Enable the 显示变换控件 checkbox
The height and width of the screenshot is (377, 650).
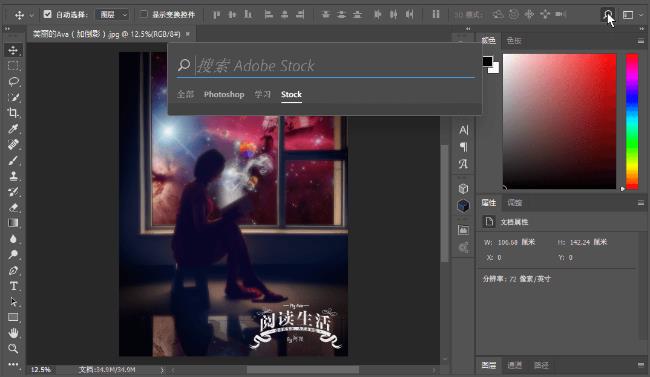[143, 14]
